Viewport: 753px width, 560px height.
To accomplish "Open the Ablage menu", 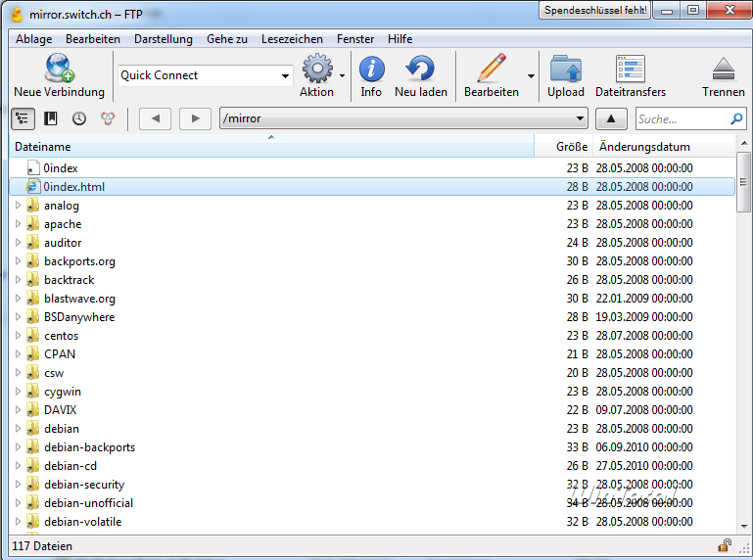I will coord(33,39).
